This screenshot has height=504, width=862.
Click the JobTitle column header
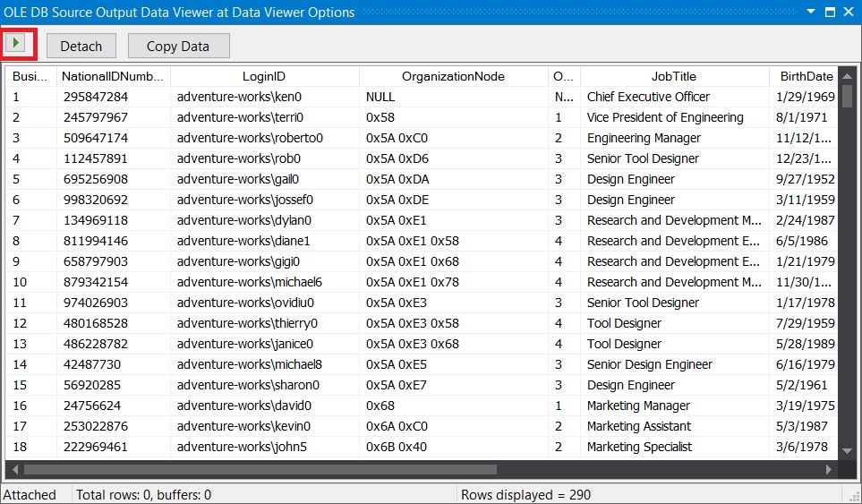[675, 76]
